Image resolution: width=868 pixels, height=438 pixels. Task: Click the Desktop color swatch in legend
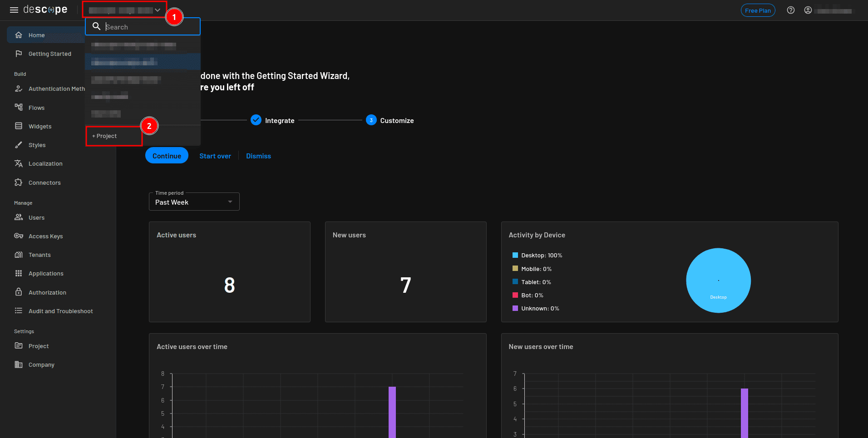(x=515, y=255)
